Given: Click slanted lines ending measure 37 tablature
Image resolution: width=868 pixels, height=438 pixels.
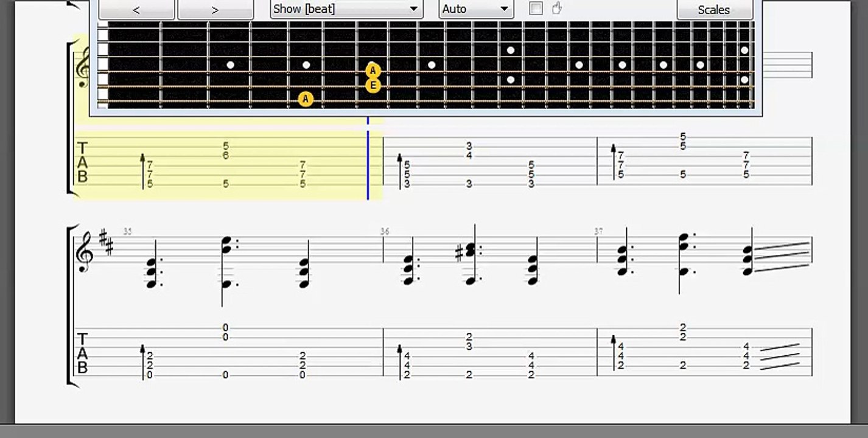Looking at the screenshot, I should coord(780,356).
